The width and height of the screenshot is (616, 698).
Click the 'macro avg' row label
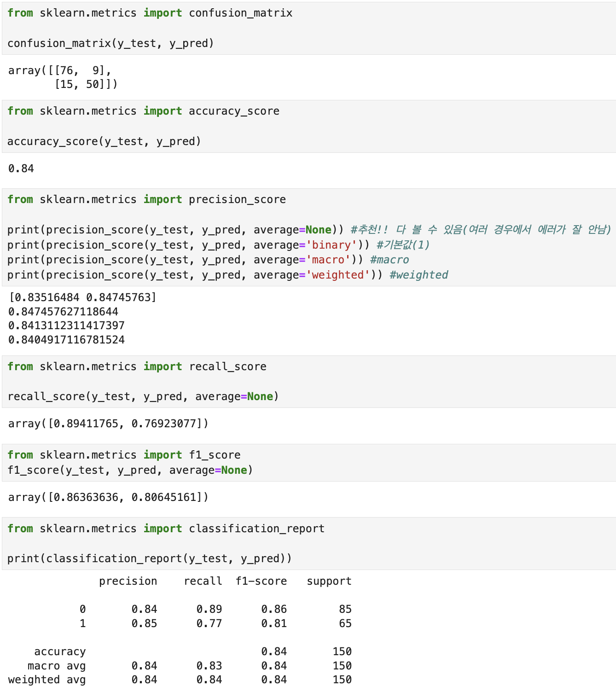coord(57,666)
